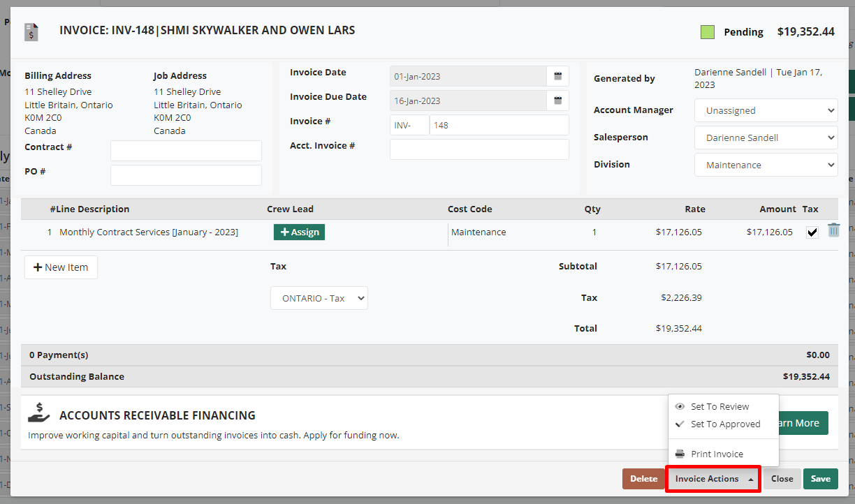The height and width of the screenshot is (504, 855).
Task: Open the Account Manager dropdown
Action: coord(766,110)
